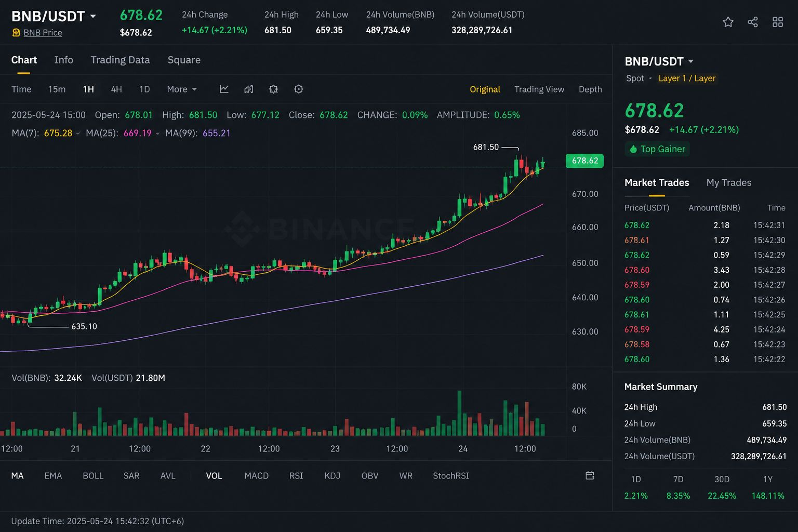Click the BNB coin icon beside BNB Price
Viewport: 798px width, 532px height.
(x=16, y=33)
